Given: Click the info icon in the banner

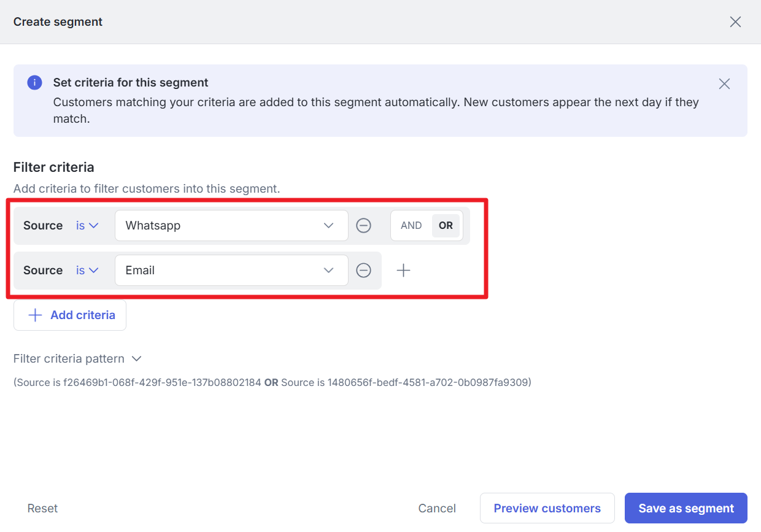Looking at the screenshot, I should pyautogui.click(x=34, y=82).
